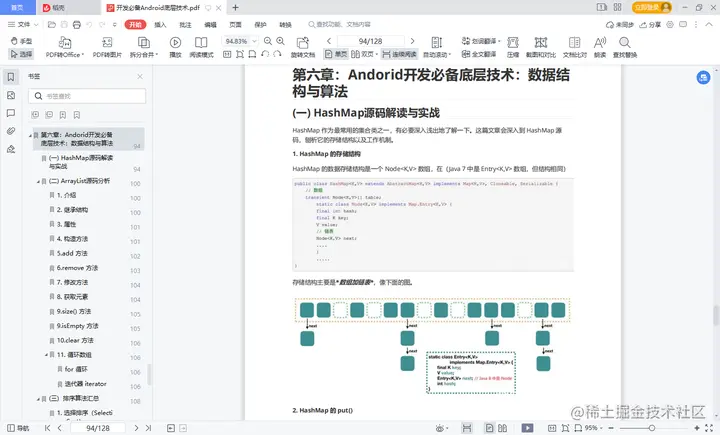Open bookmark 6.remove 方法
Screen dimensions: 720x435
[77, 268]
